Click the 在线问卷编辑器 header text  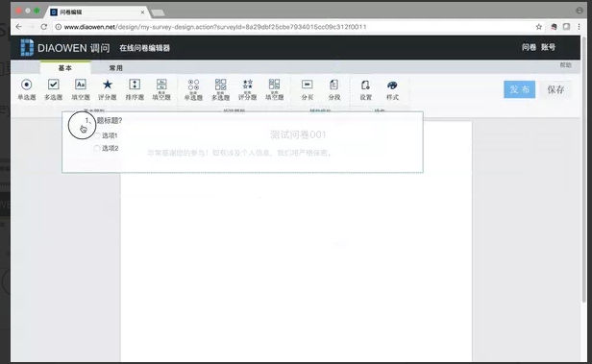click(x=144, y=48)
